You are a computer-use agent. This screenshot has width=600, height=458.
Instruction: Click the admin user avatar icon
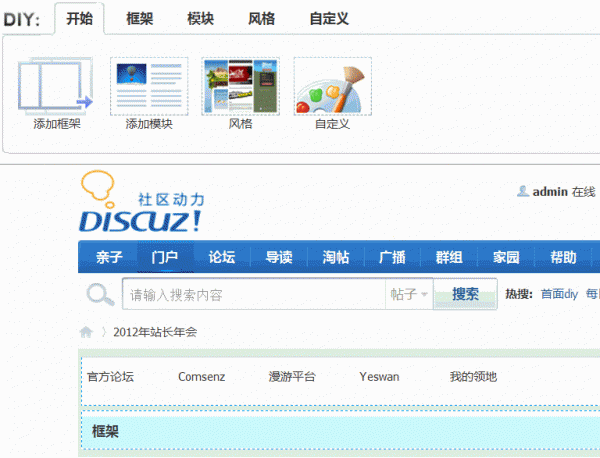tap(522, 191)
